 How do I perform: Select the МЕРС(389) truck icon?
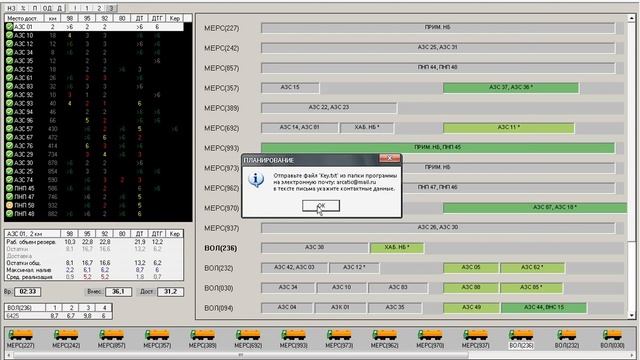click(202, 335)
